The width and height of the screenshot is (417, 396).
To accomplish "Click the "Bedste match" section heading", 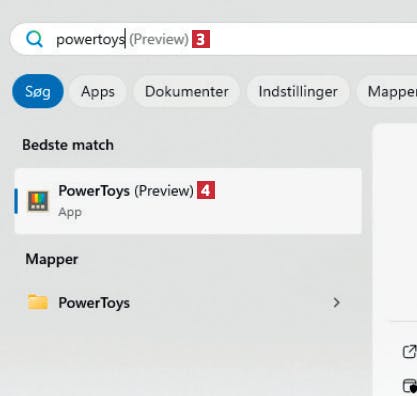I will [68, 145].
